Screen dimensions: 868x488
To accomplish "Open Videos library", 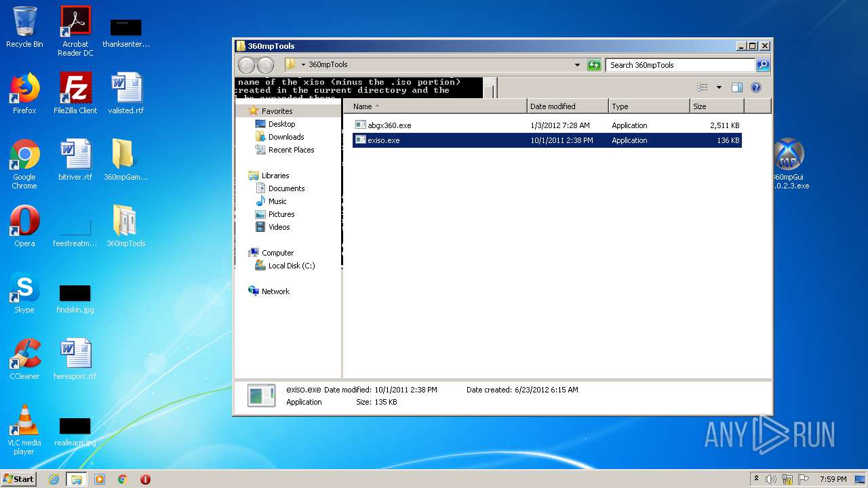I will point(279,227).
